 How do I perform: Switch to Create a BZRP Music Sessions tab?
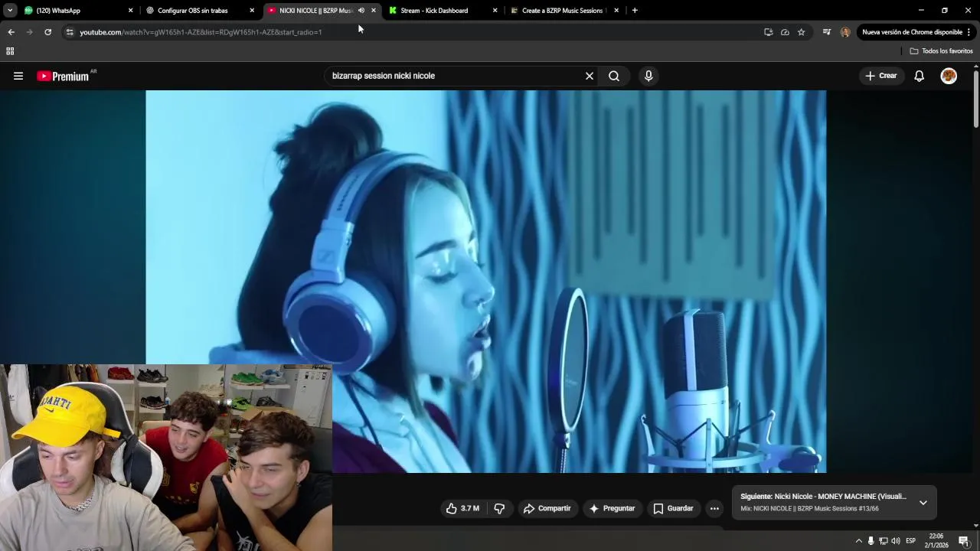coord(563,11)
